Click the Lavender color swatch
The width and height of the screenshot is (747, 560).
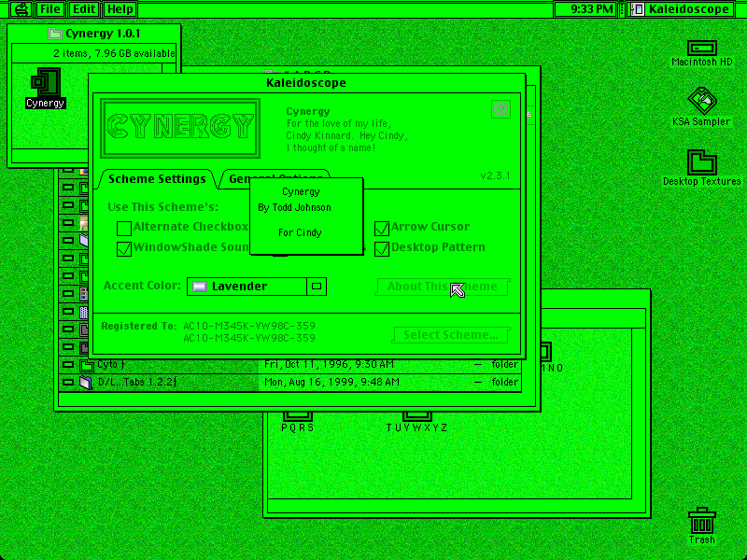pos(200,287)
